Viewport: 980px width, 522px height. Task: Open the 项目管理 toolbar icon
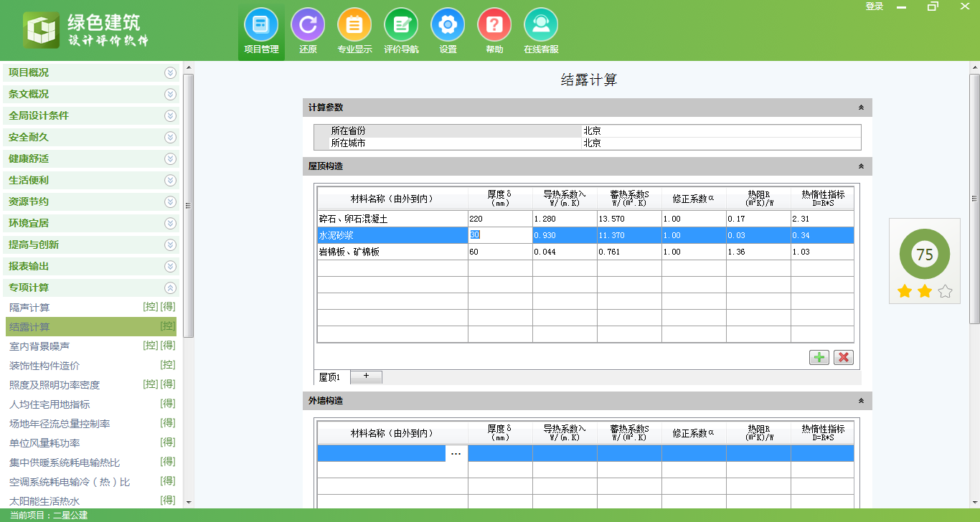click(x=261, y=31)
